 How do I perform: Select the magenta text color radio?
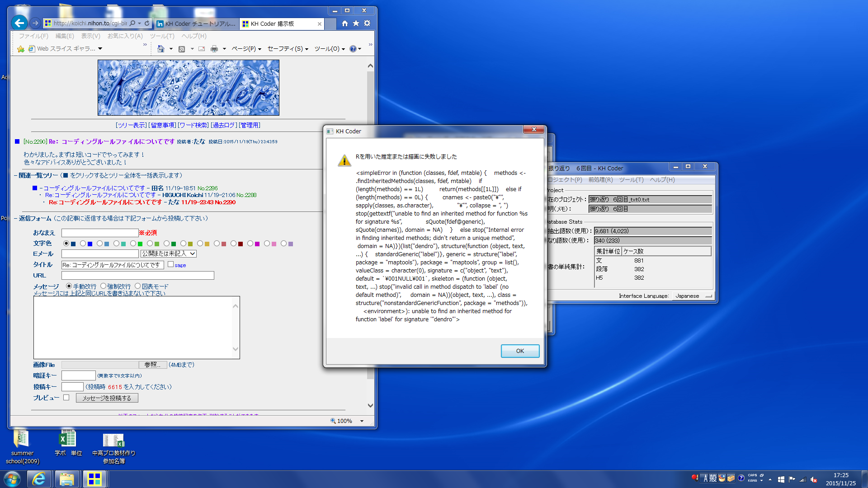250,244
